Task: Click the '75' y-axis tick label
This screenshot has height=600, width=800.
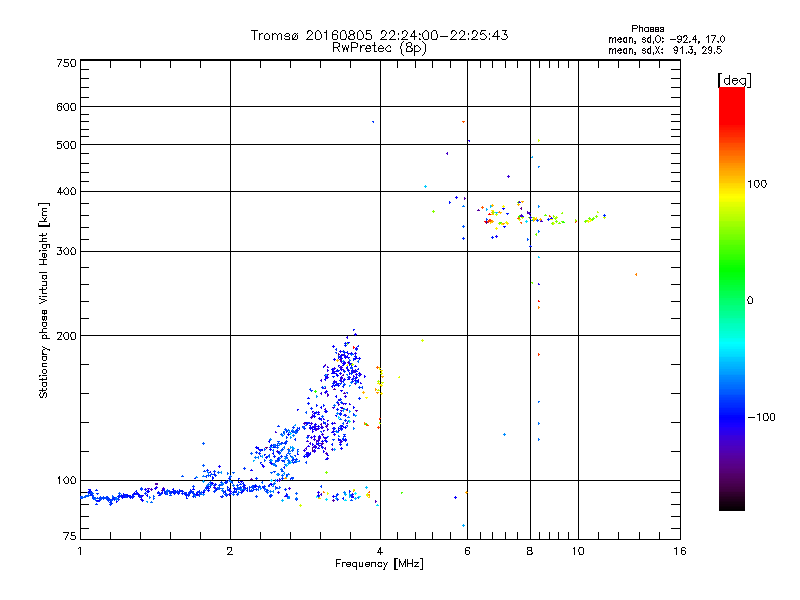Action: coord(70,536)
